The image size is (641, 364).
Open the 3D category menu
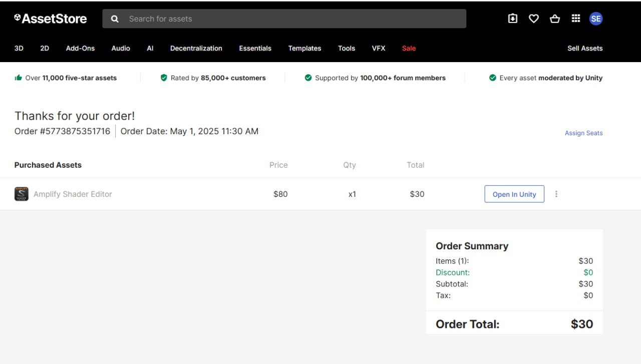[19, 48]
